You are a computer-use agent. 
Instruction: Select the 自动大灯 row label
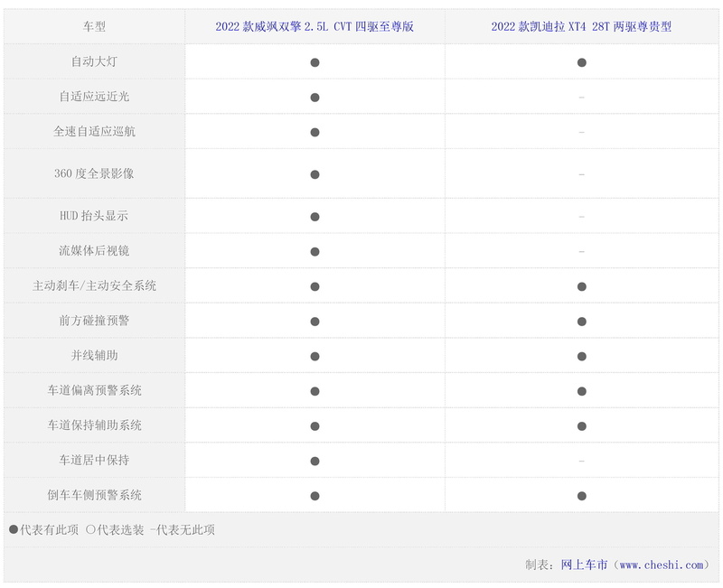[x=94, y=61]
